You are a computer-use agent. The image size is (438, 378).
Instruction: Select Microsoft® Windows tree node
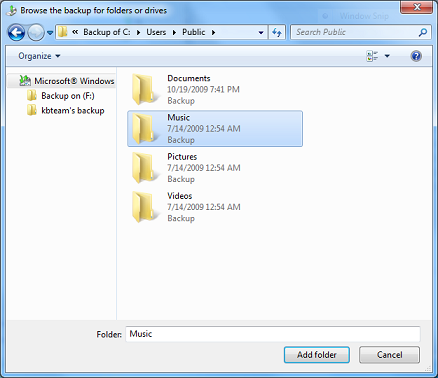click(x=62, y=81)
